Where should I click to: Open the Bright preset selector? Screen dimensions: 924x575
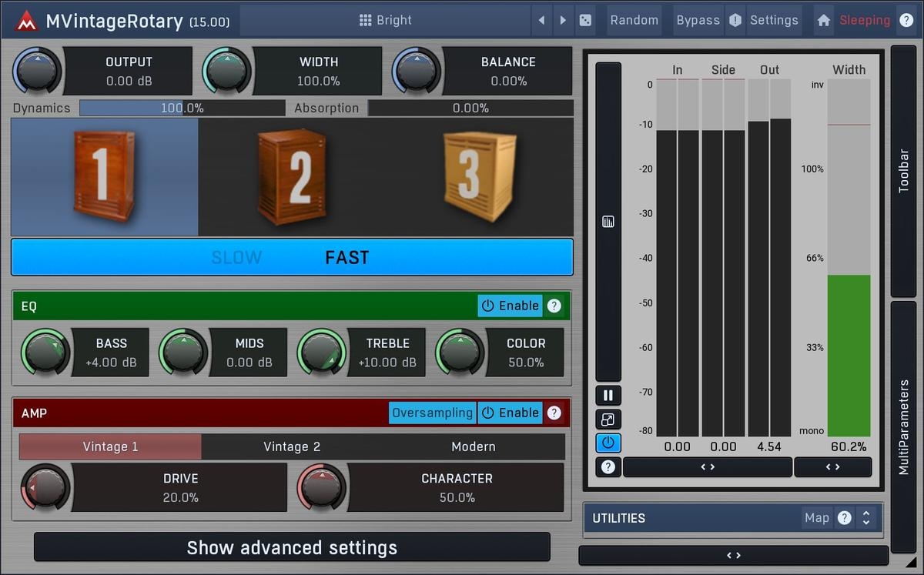[x=386, y=20]
